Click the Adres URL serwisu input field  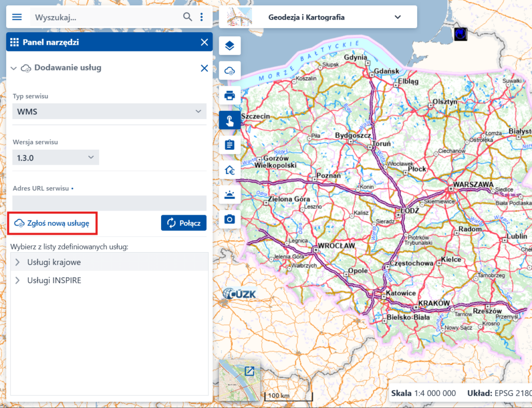[x=109, y=203]
